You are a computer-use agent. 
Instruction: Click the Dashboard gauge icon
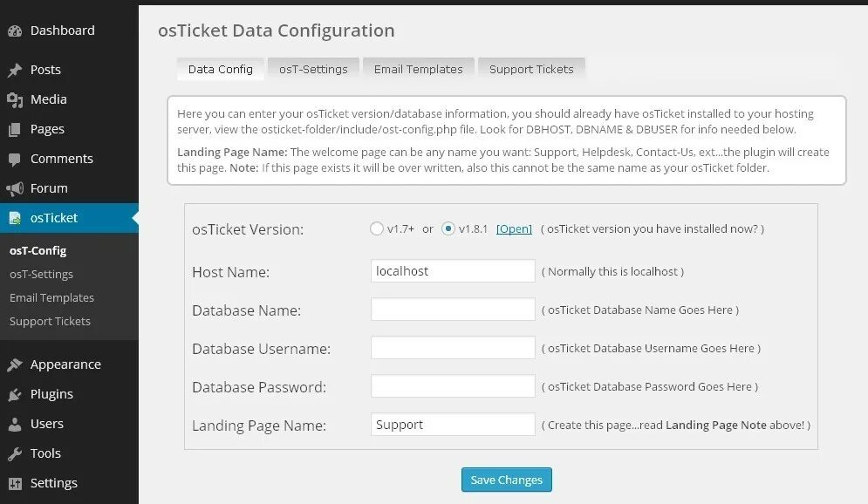15,31
